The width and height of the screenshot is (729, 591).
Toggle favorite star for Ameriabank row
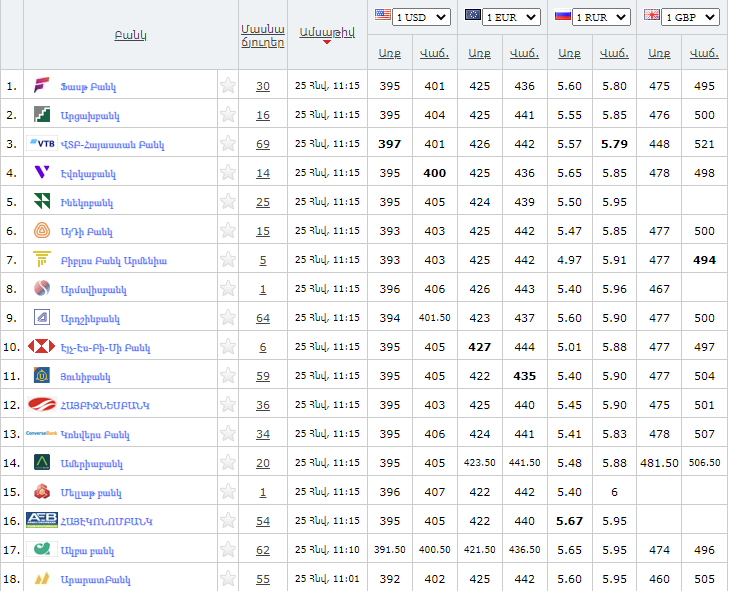coord(228,463)
